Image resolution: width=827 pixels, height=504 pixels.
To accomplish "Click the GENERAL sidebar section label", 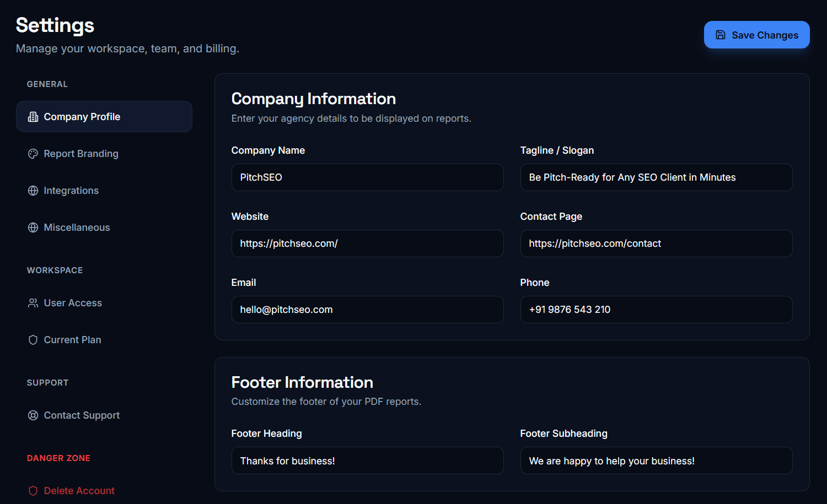I will pos(47,84).
